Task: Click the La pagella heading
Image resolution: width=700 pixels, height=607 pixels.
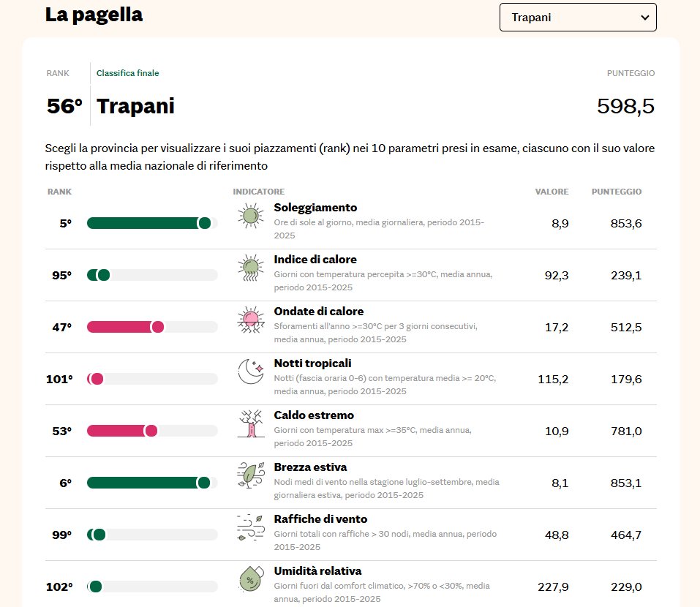Action: [94, 15]
